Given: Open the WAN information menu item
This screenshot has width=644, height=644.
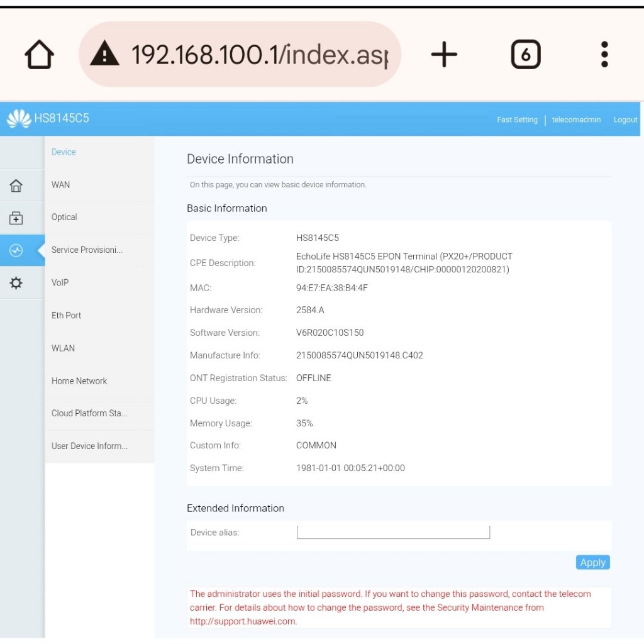Looking at the screenshot, I should [x=61, y=185].
